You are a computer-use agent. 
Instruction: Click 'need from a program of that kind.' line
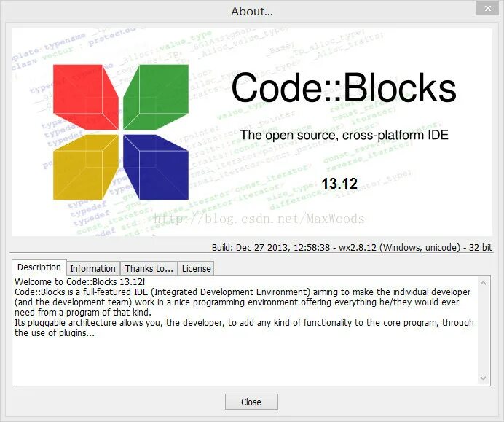(x=83, y=313)
